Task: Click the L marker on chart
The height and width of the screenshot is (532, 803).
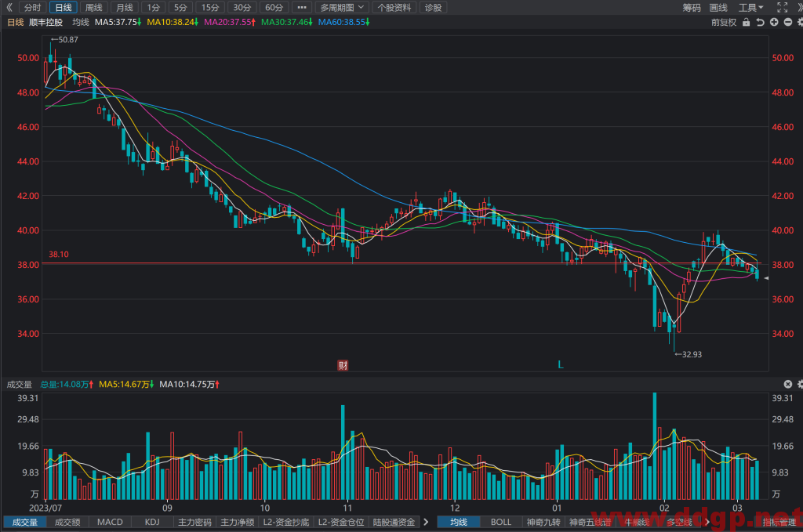Action: [560, 365]
